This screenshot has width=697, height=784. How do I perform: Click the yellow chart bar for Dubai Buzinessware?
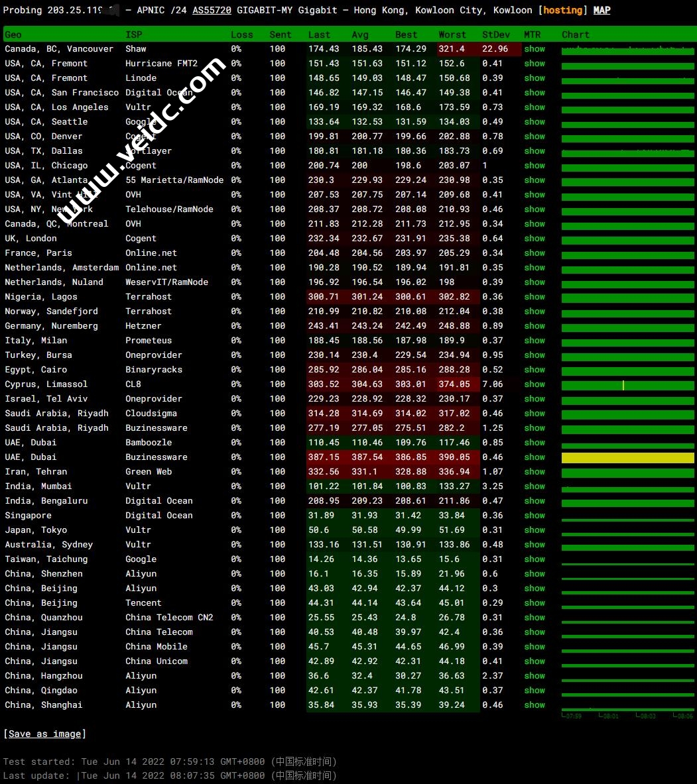click(627, 457)
